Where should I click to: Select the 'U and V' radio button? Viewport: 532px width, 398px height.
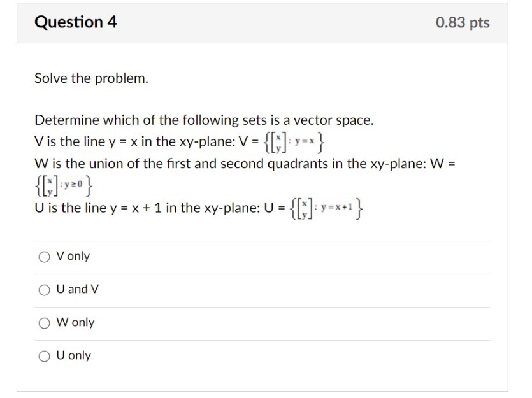coord(43,289)
